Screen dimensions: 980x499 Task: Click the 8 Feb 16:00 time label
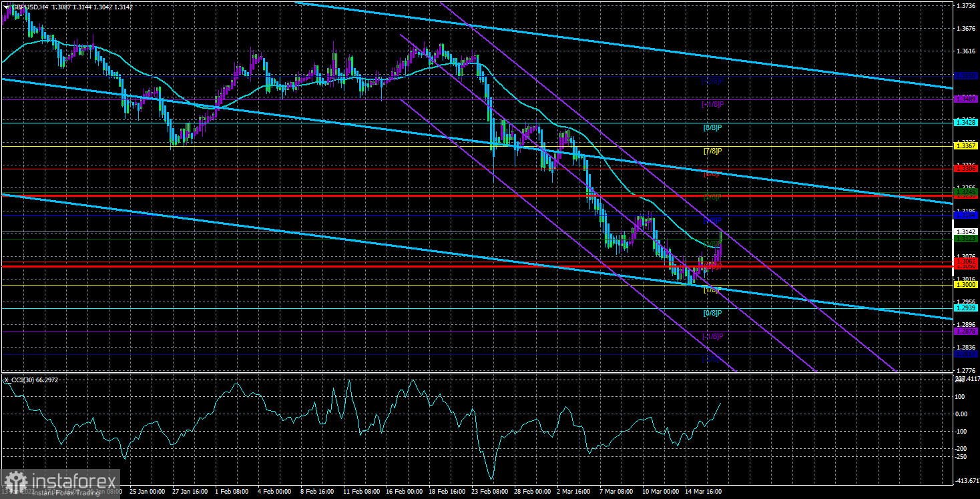[x=318, y=492]
